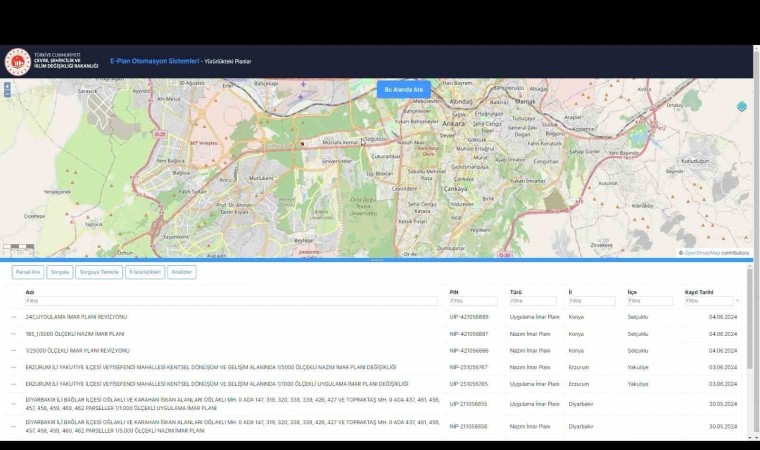Screen dimensions: 760x450
Task: Zoom out on the map
Action: pyautogui.click(x=8, y=92)
